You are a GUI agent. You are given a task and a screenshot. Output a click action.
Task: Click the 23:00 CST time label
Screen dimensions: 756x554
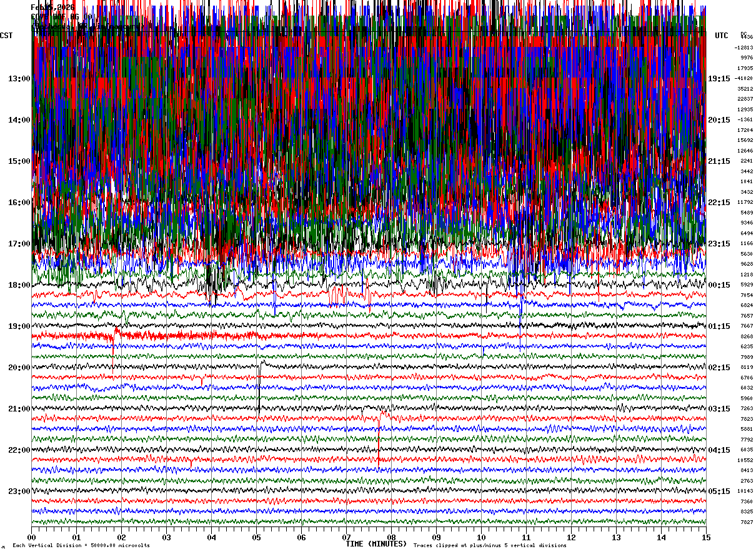click(19, 491)
